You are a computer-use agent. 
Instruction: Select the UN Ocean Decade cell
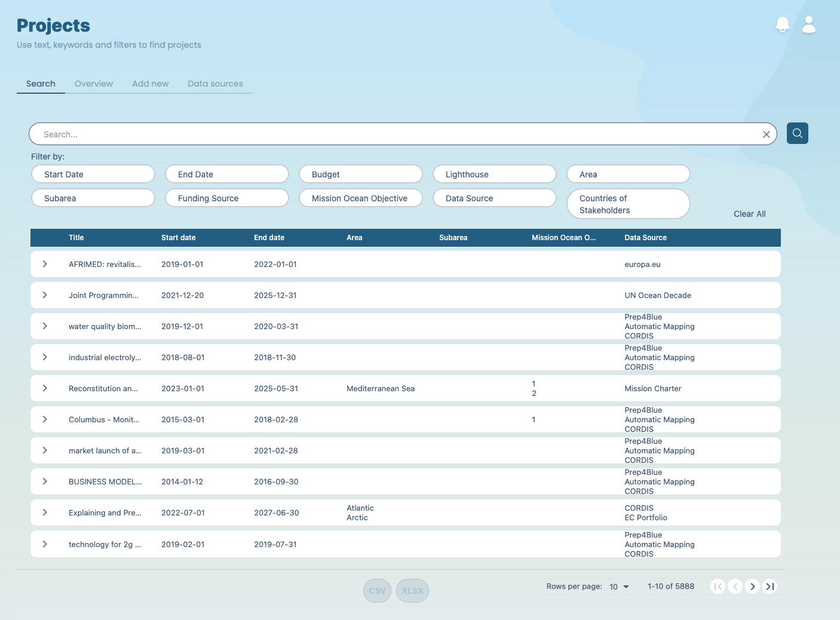[x=658, y=295]
